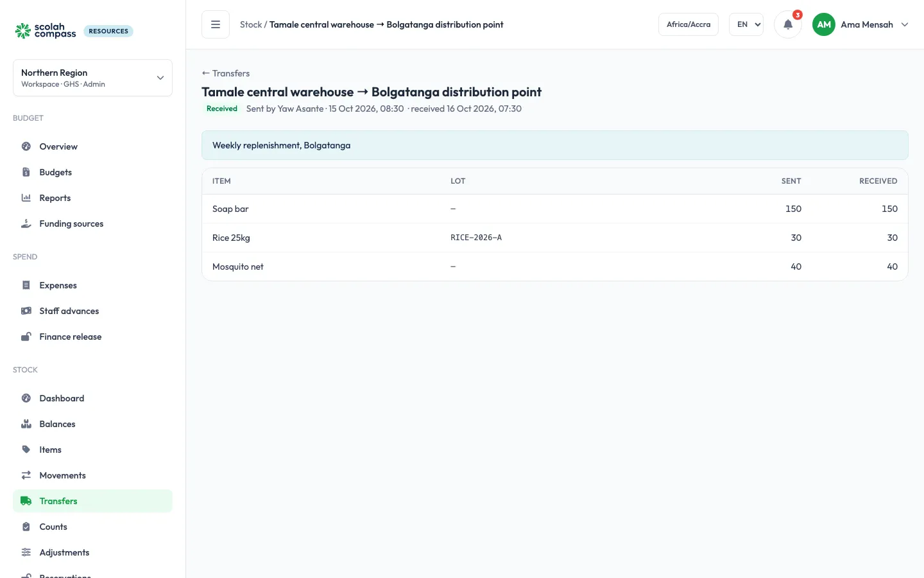Image resolution: width=924 pixels, height=578 pixels.
Task: Click the Funding sources hand icon
Action: [26, 223]
